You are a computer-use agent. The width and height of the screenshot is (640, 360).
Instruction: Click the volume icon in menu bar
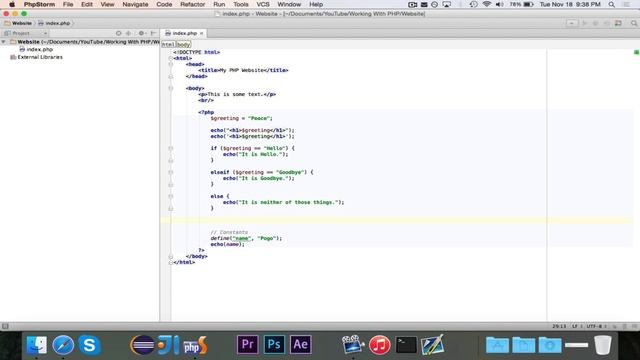(x=499, y=4)
